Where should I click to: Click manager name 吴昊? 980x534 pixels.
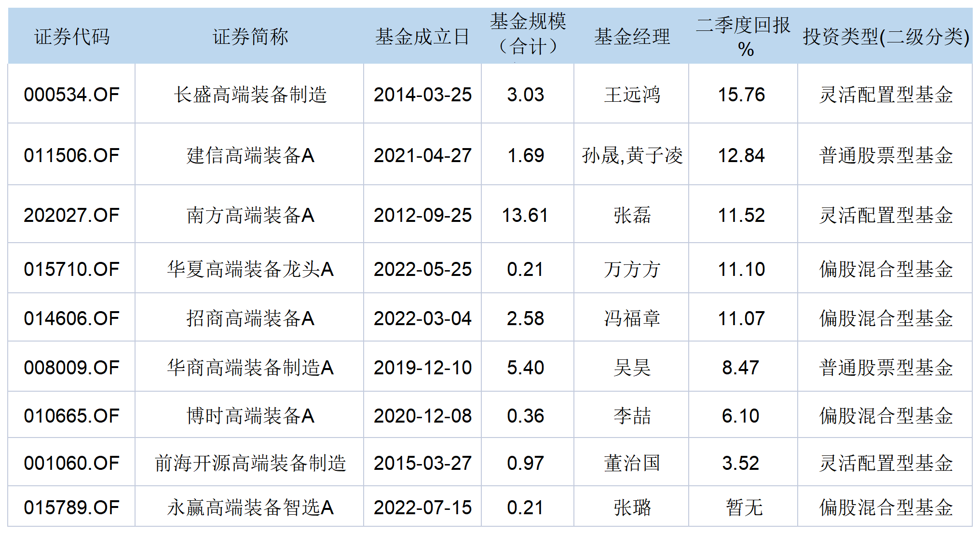(x=632, y=368)
